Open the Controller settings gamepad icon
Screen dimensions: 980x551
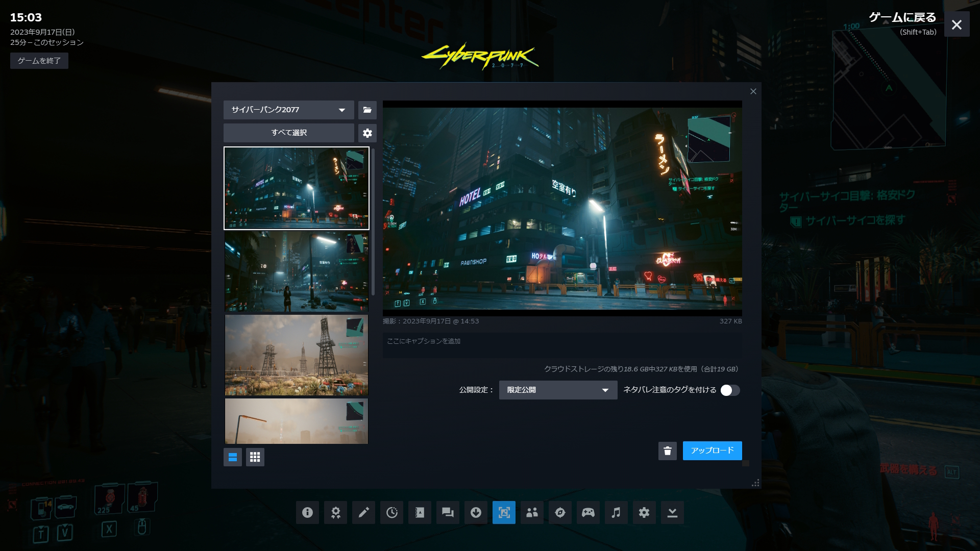(x=588, y=512)
